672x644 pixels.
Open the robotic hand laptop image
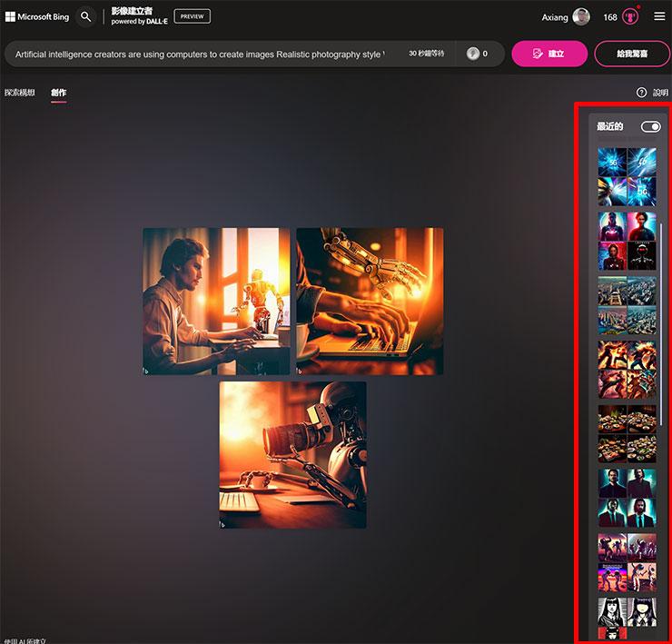click(x=370, y=302)
